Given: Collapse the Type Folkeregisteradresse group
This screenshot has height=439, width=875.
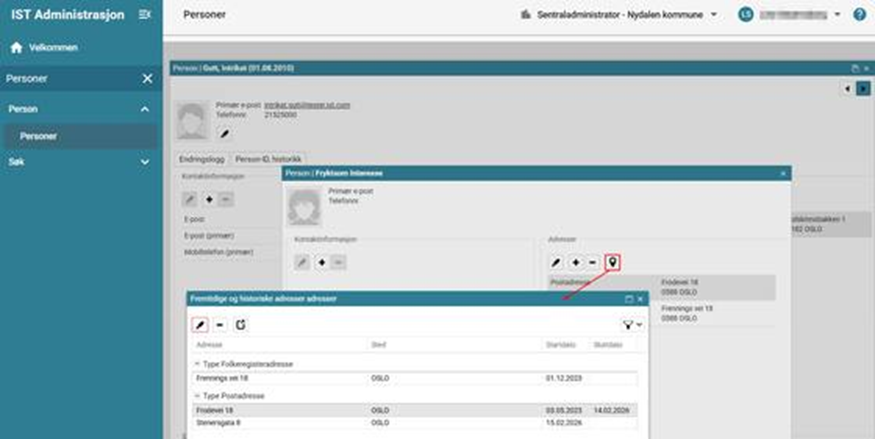Looking at the screenshot, I should (x=197, y=365).
